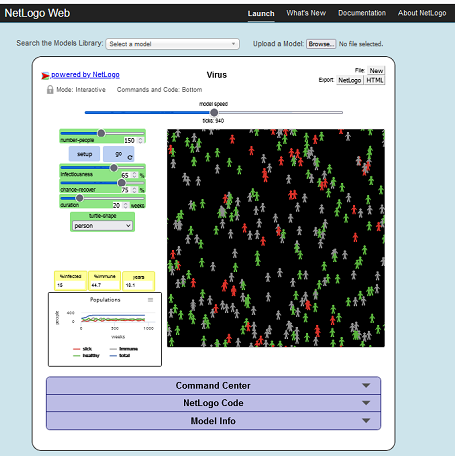Image resolution: width=455 pixels, height=456 pixels.
Task: Click the forever loop icon on go
Action: click(130, 157)
